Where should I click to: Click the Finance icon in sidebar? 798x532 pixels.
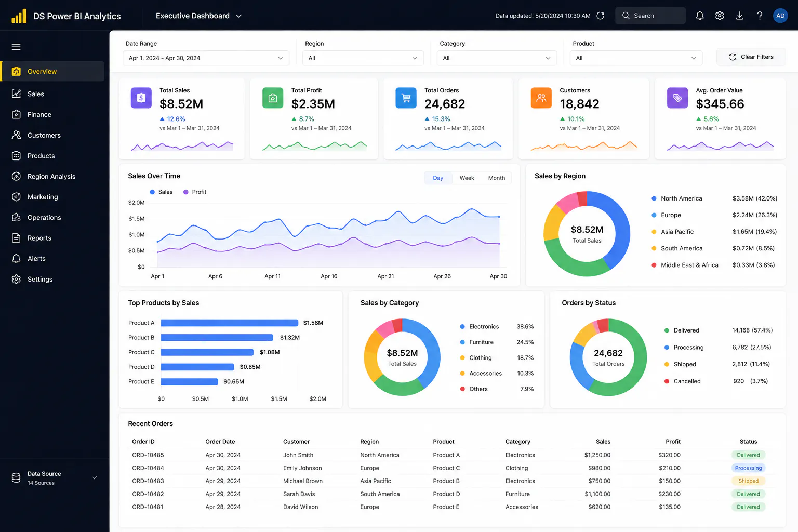coord(16,114)
